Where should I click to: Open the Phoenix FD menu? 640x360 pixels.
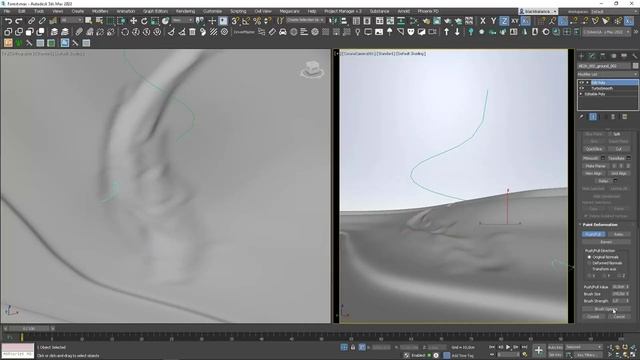tap(428, 11)
